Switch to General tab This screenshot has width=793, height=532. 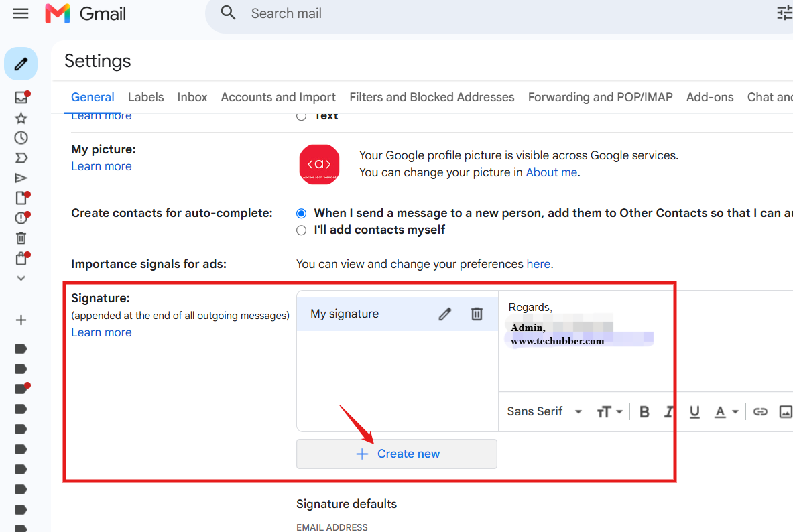click(x=93, y=97)
